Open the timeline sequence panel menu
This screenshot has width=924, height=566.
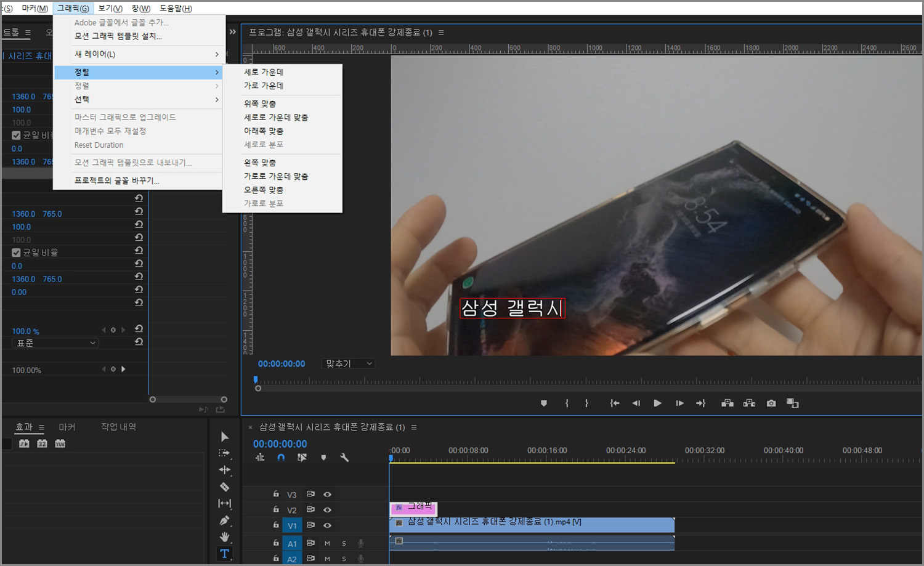414,427
